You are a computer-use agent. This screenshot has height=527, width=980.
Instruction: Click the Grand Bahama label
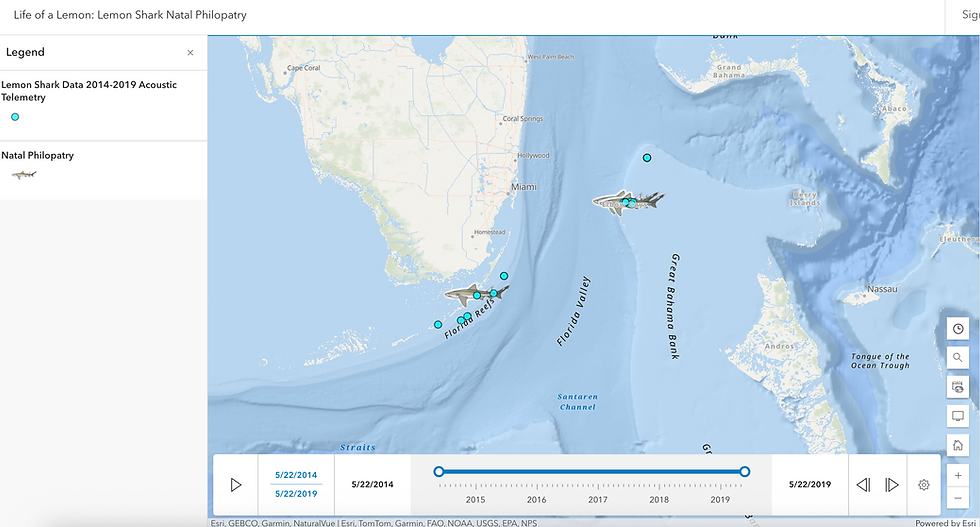click(729, 71)
